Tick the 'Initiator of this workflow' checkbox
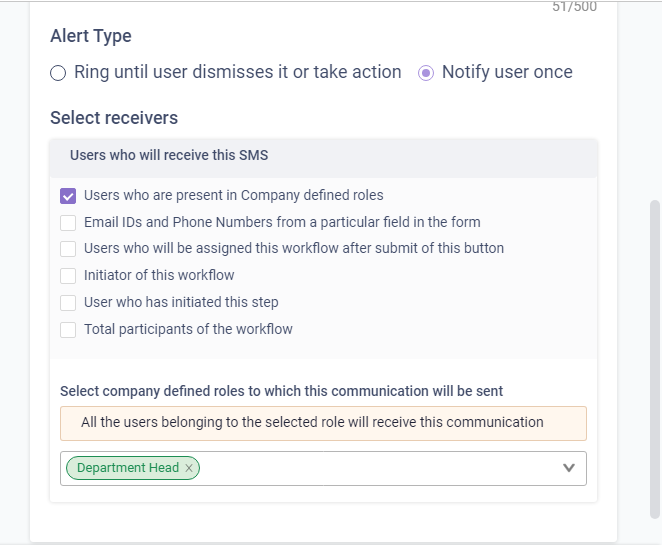Viewport: 662px width, 545px height. (68, 276)
